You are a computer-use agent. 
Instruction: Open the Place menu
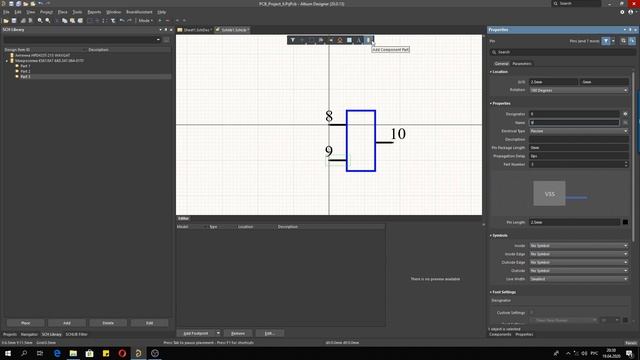click(62, 12)
